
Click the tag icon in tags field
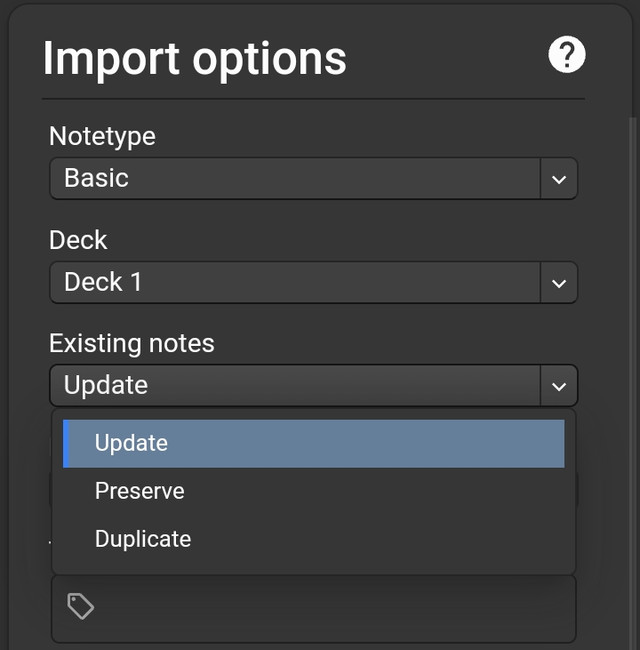coord(80,606)
